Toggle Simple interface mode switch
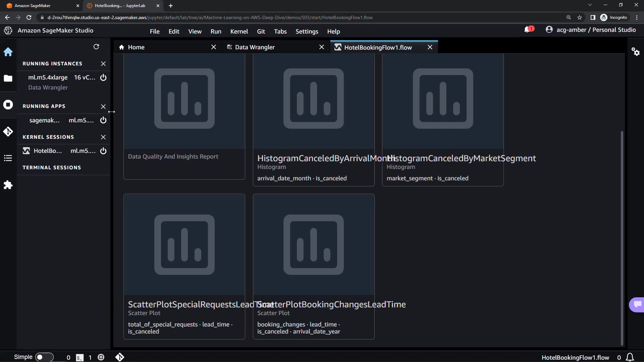This screenshot has width=644, height=362. 44,357
